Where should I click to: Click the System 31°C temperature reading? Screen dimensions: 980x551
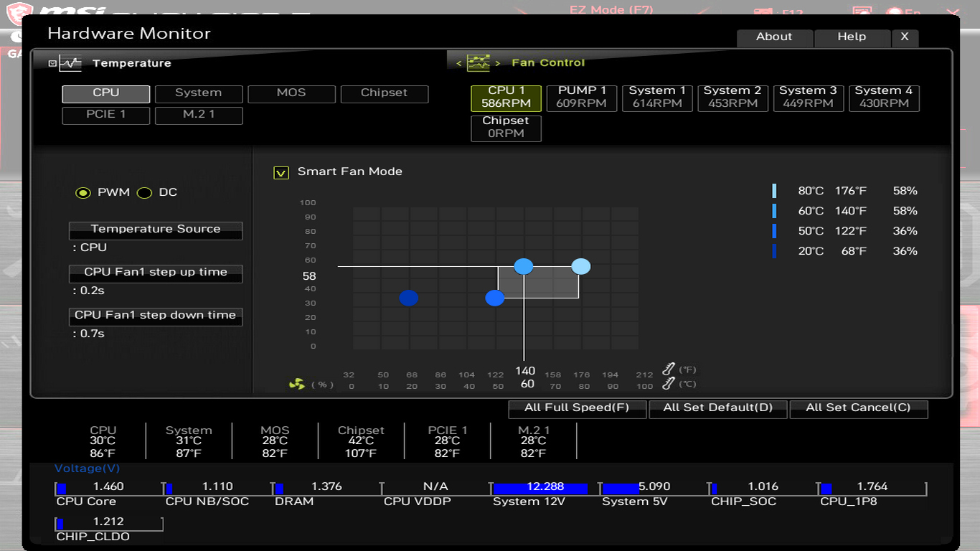(x=189, y=441)
